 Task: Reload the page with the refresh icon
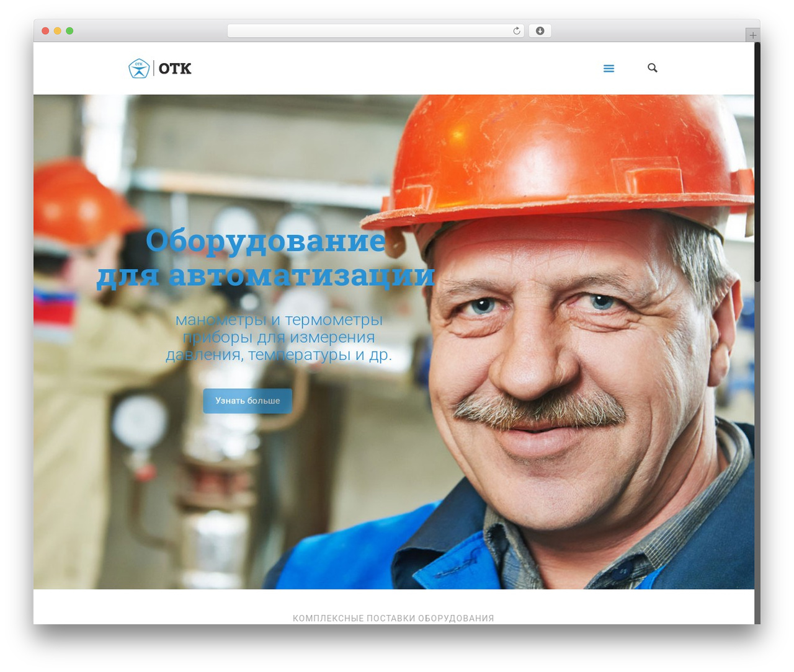516,31
